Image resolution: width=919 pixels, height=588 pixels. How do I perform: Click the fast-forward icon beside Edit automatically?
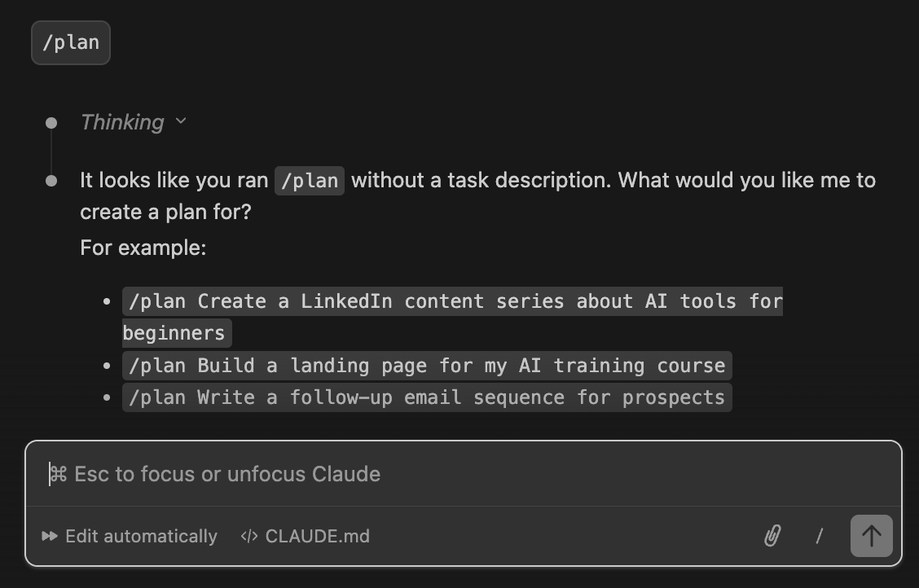(50, 536)
